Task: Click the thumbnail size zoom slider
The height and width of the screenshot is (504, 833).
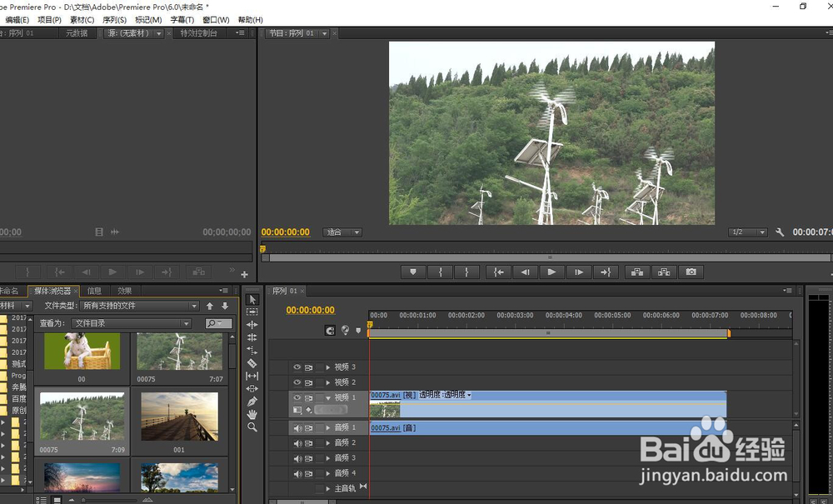Action: (83, 500)
